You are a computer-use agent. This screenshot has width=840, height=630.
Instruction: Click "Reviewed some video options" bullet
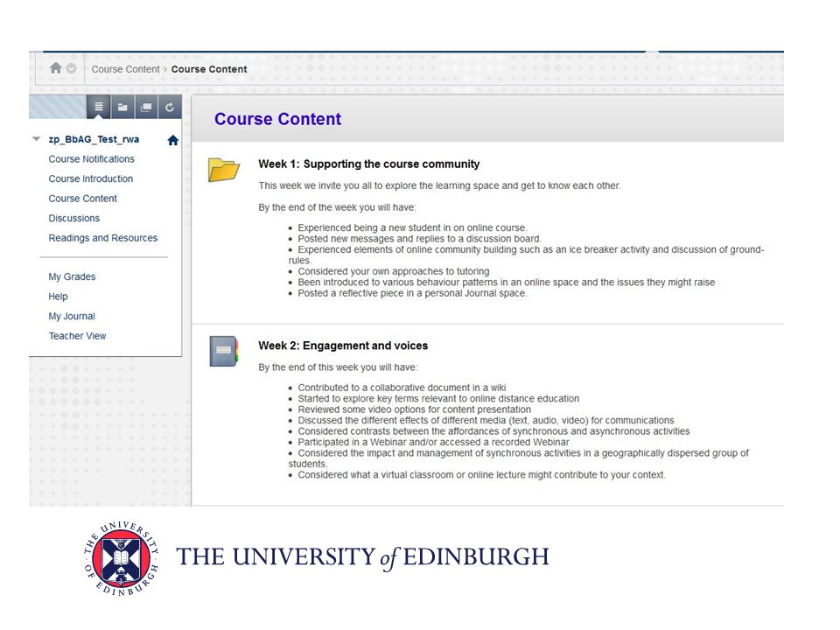point(415,409)
